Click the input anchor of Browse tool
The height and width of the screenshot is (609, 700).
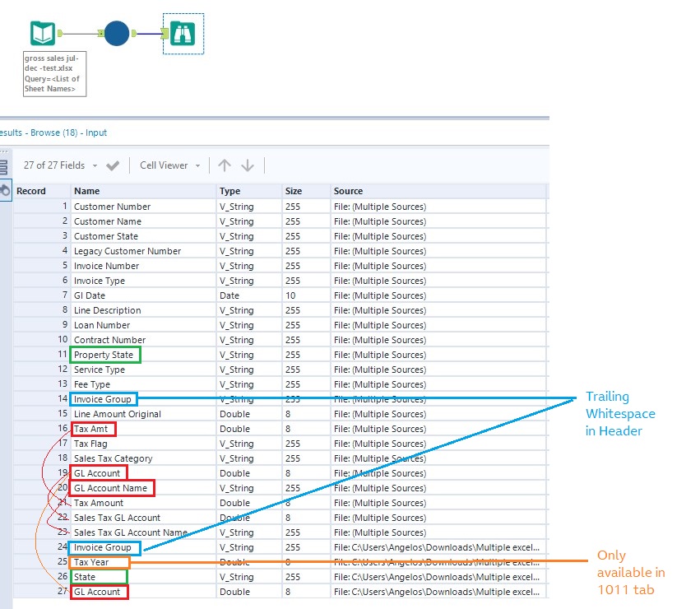click(165, 34)
